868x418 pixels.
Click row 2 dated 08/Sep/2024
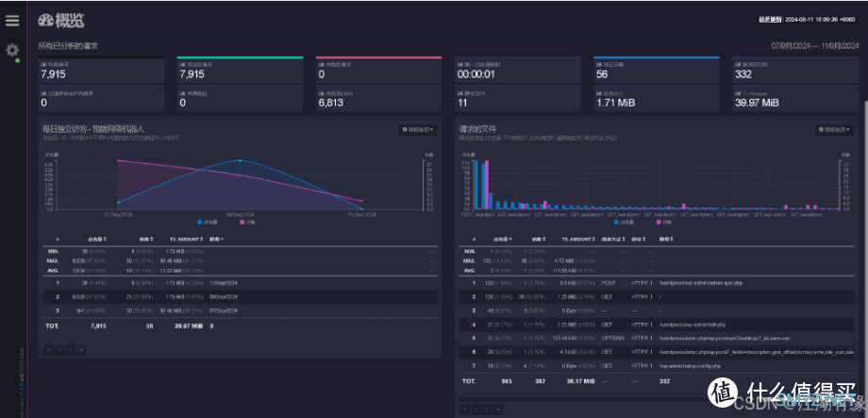tap(241, 297)
